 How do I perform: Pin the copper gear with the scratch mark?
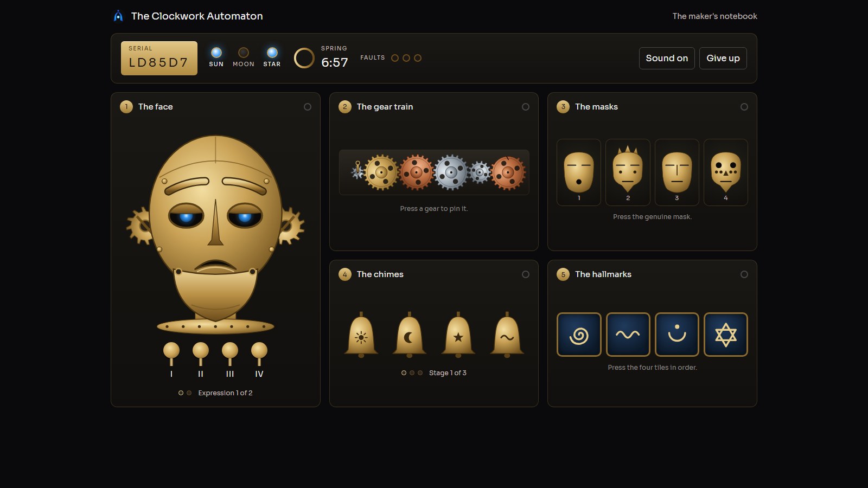tap(508, 172)
